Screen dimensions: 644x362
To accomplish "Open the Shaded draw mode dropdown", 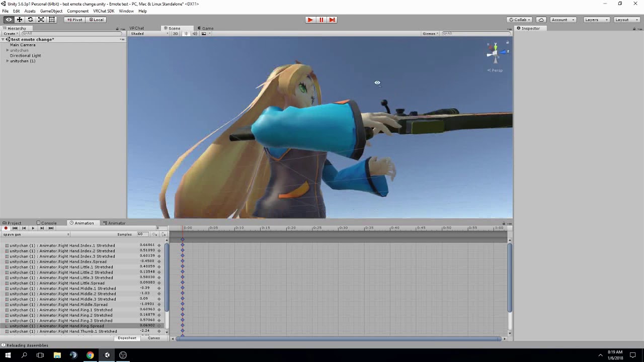I will (149, 34).
